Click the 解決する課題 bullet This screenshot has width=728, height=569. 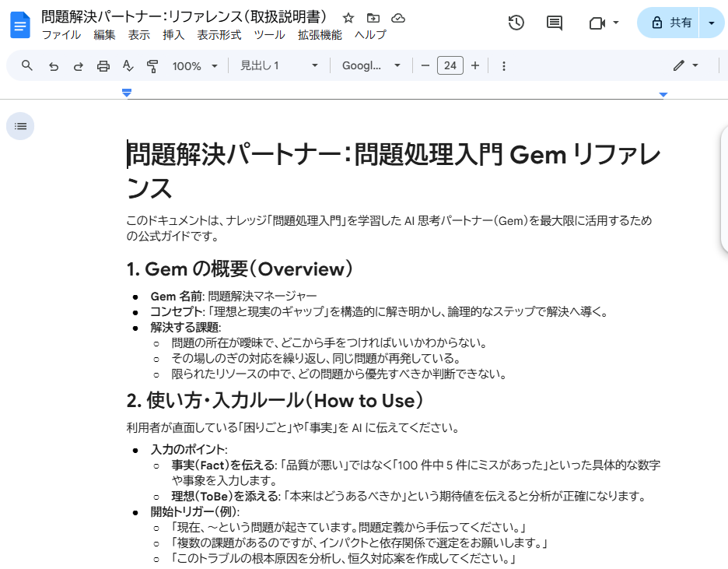186,327
